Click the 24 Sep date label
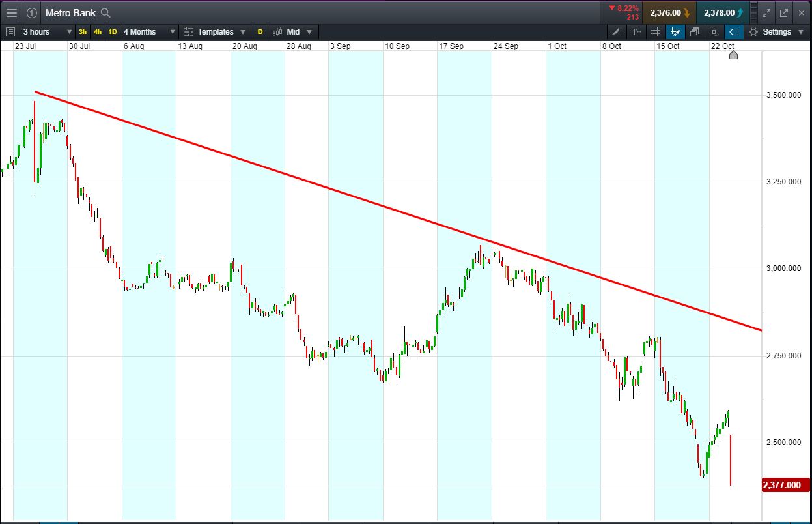The height and width of the screenshot is (524, 812). pyautogui.click(x=506, y=46)
